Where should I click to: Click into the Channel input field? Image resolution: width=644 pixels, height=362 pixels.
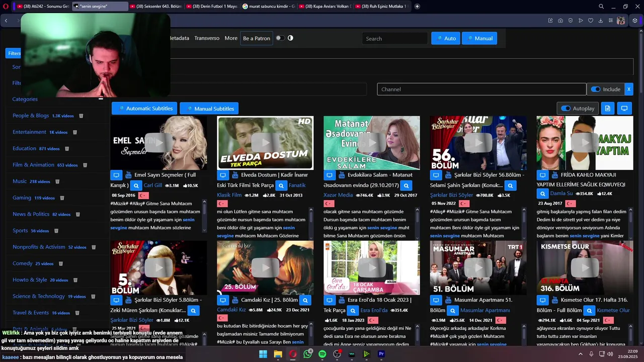tap(481, 89)
